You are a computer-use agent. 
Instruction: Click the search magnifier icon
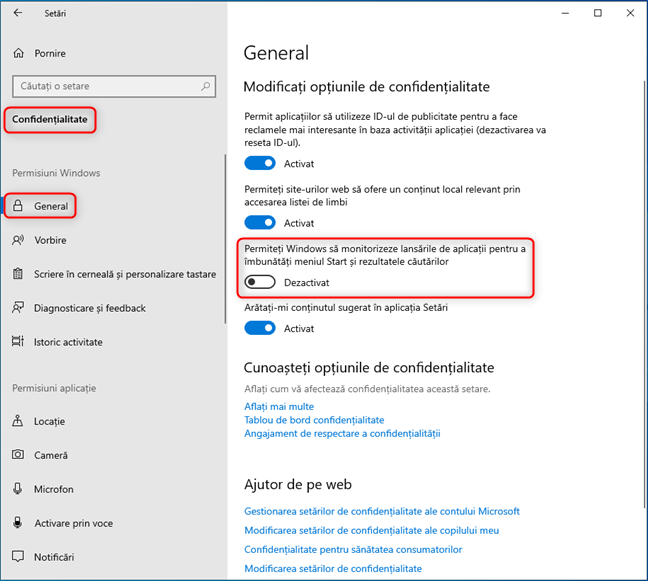pyautogui.click(x=205, y=86)
